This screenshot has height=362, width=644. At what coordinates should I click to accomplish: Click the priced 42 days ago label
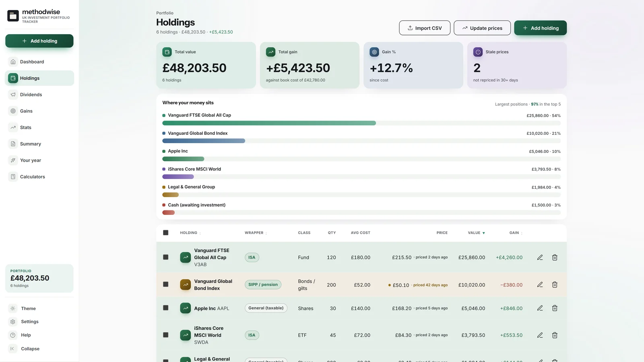click(x=430, y=285)
